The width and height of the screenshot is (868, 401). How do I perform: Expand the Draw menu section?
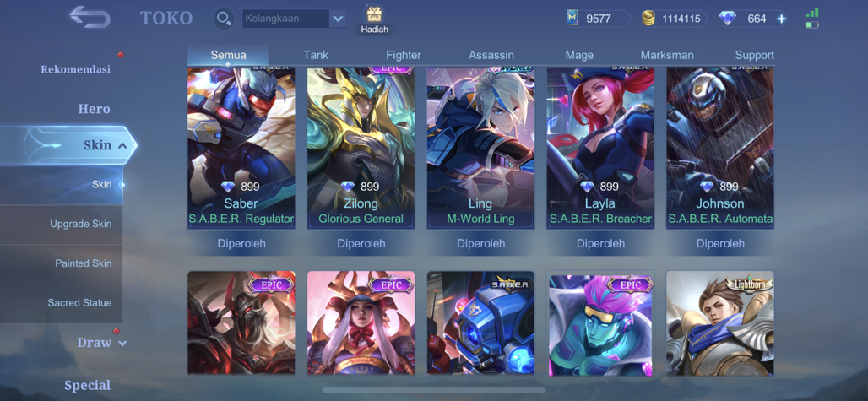122,344
